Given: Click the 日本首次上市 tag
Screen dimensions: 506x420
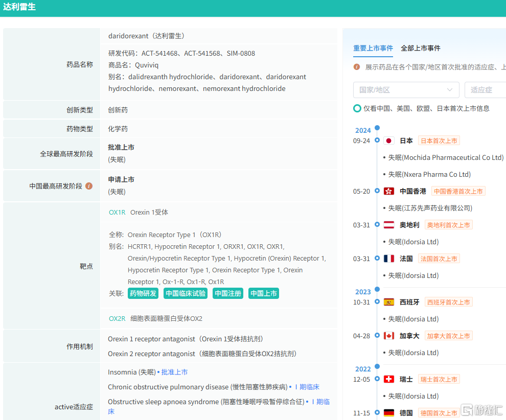Looking at the screenshot, I should [x=439, y=141].
